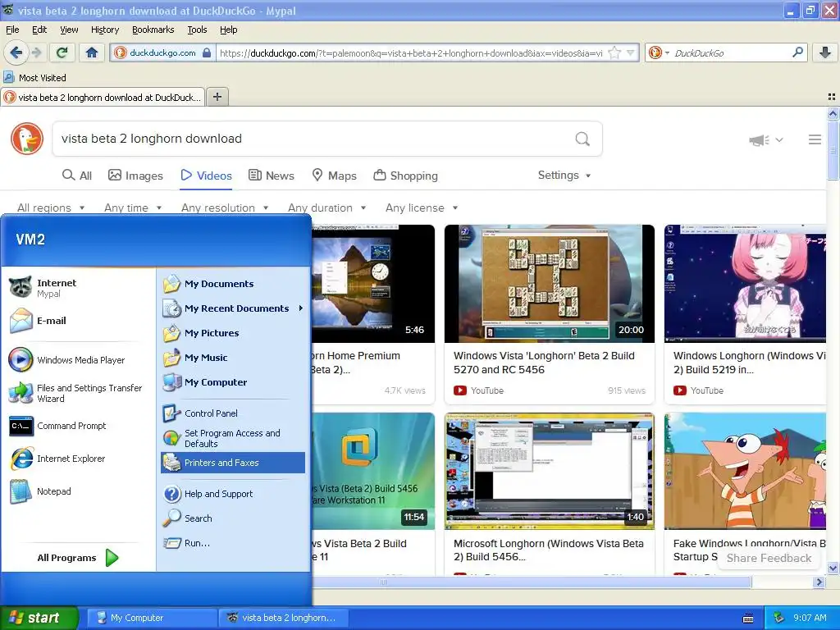Image resolution: width=840 pixels, height=630 pixels.
Task: Switch to the Maps search tab
Action: [335, 176]
